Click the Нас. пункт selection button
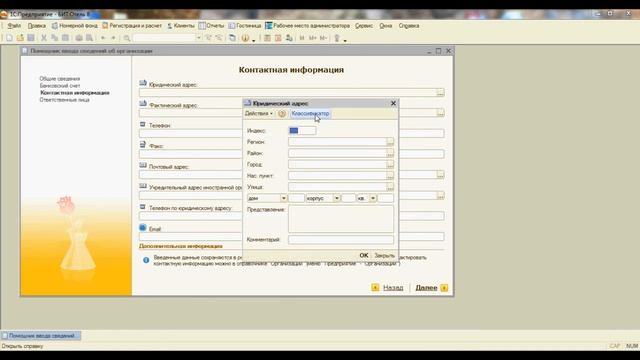The height and width of the screenshot is (360, 640). coord(390,176)
